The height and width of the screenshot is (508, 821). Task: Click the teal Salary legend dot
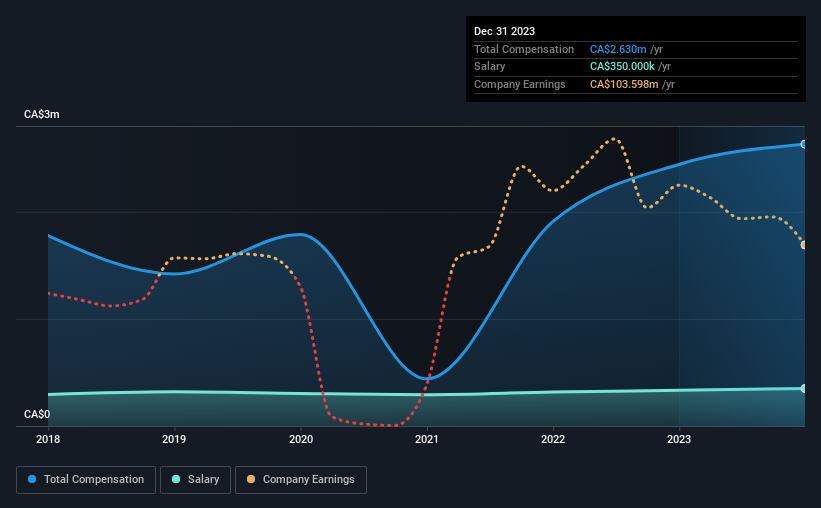pyautogui.click(x=176, y=479)
